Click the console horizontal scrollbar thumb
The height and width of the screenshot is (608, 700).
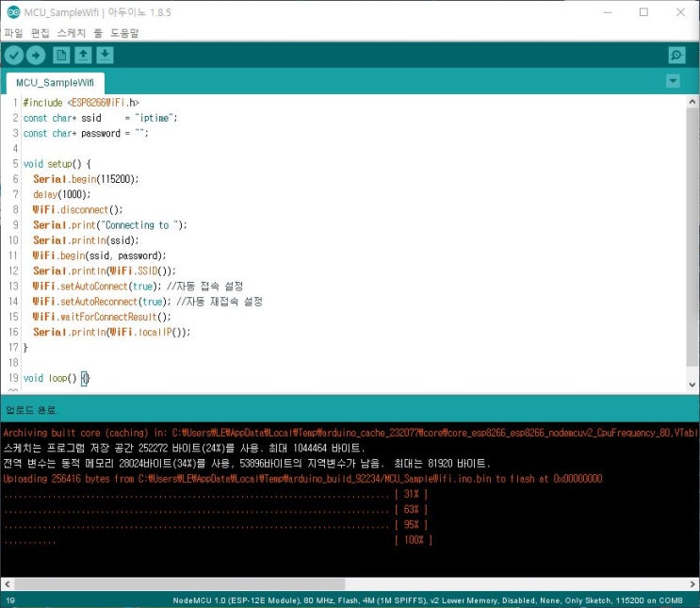(x=179, y=583)
